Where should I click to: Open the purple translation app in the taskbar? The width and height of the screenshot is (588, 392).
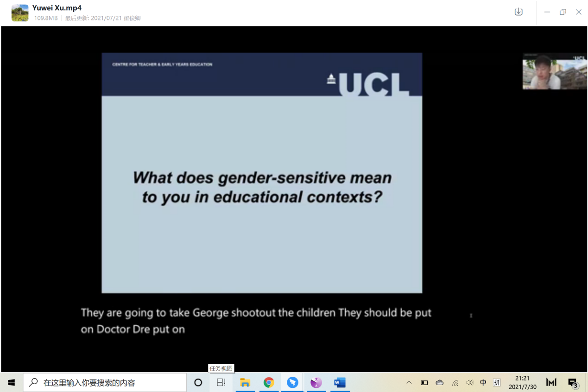pyautogui.click(x=316, y=383)
